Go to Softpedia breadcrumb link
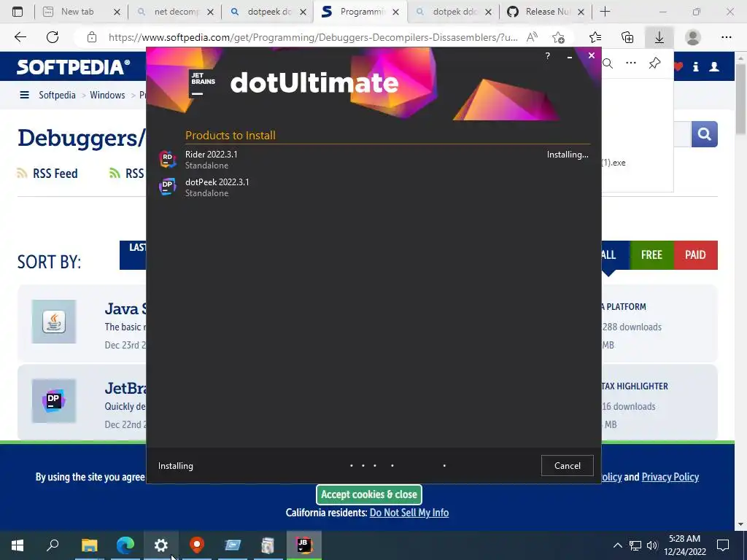Screen dimensions: 747x560 tap(57, 96)
